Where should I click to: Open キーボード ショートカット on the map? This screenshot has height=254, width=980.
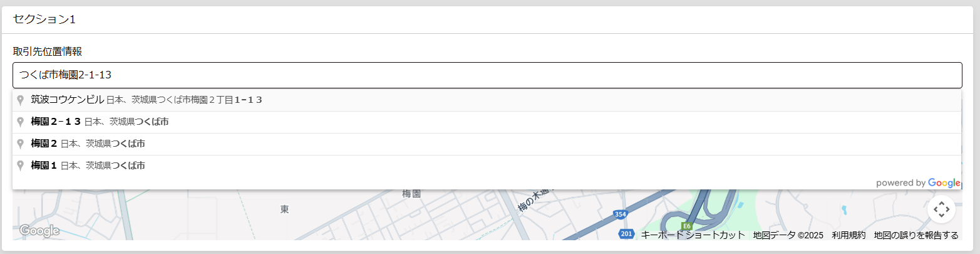(x=693, y=235)
